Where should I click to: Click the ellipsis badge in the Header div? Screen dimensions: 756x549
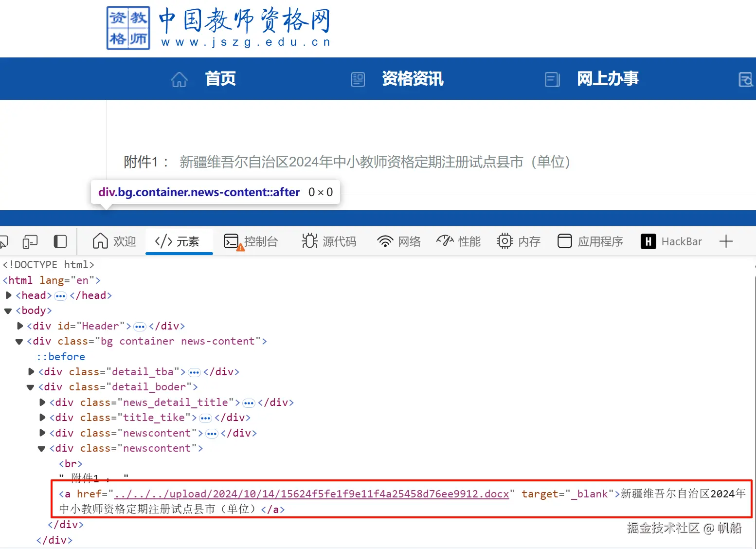click(140, 327)
